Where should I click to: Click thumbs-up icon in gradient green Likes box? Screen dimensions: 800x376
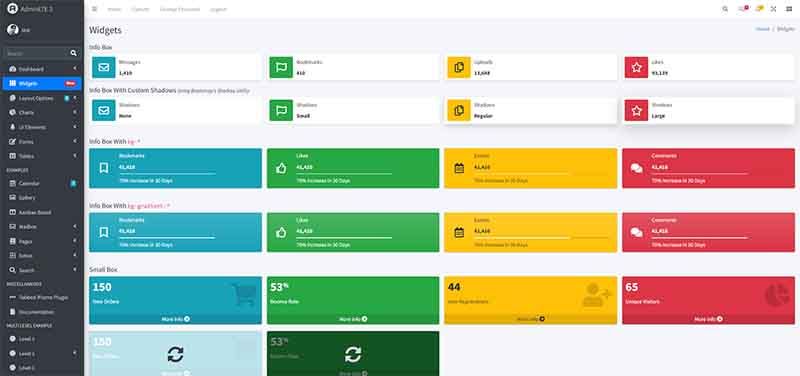tap(281, 233)
